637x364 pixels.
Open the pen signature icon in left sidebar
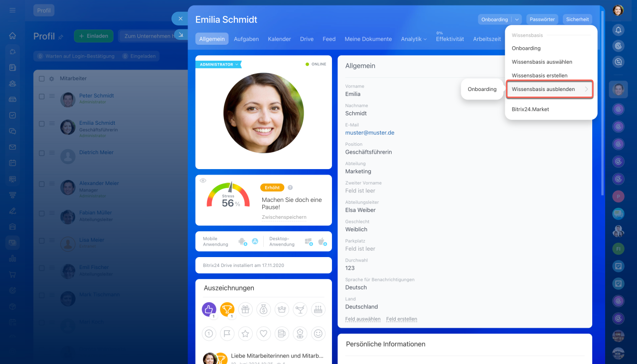coord(12,210)
